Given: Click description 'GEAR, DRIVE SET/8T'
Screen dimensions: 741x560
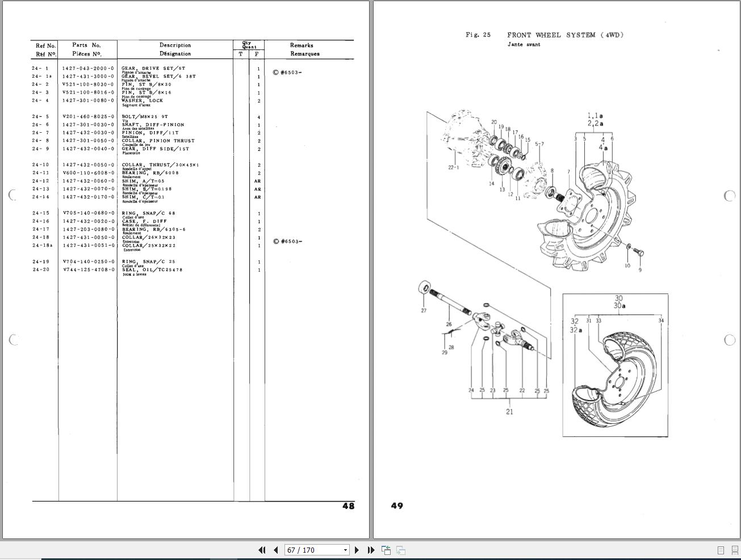Looking at the screenshot, I should [153, 68].
